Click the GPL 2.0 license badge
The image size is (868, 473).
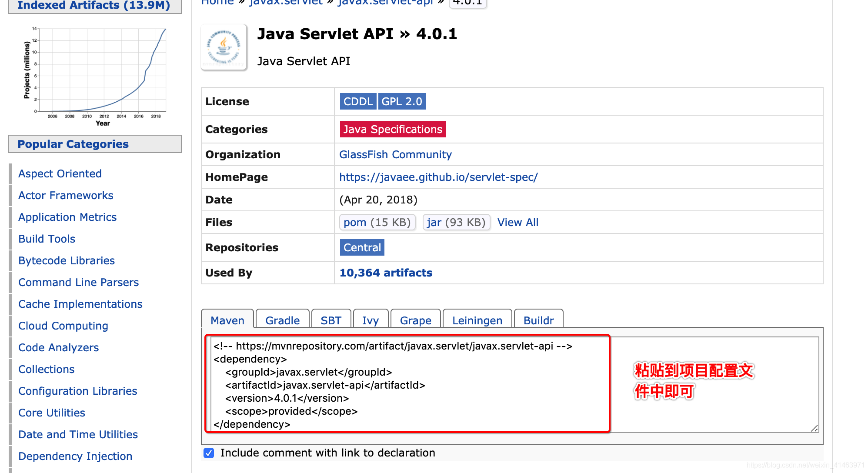(402, 101)
